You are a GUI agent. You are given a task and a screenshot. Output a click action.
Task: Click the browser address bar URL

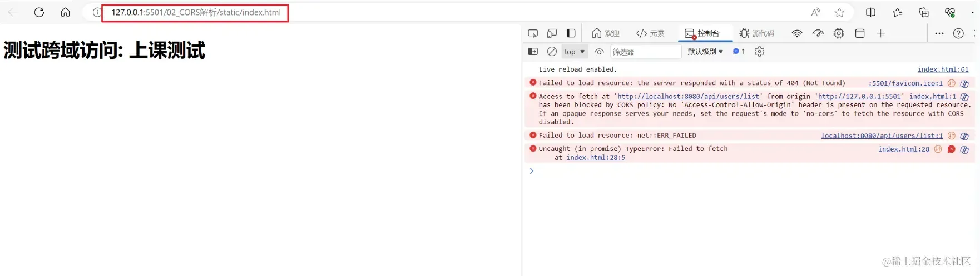(196, 12)
